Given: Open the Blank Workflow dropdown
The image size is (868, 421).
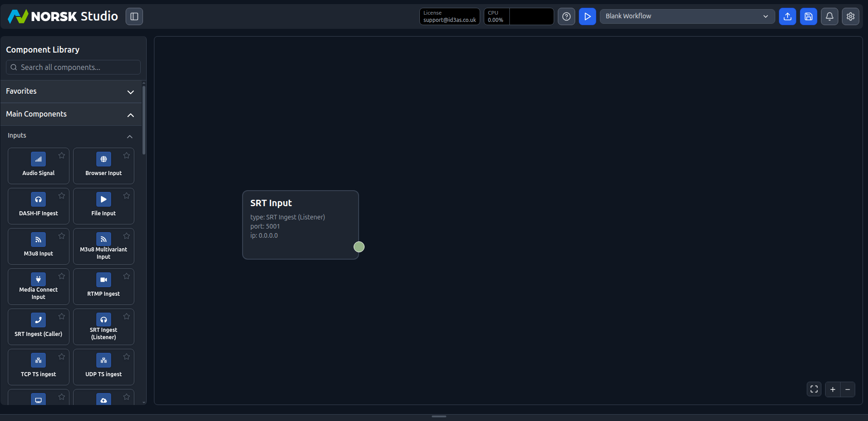Looking at the screenshot, I should [x=687, y=16].
